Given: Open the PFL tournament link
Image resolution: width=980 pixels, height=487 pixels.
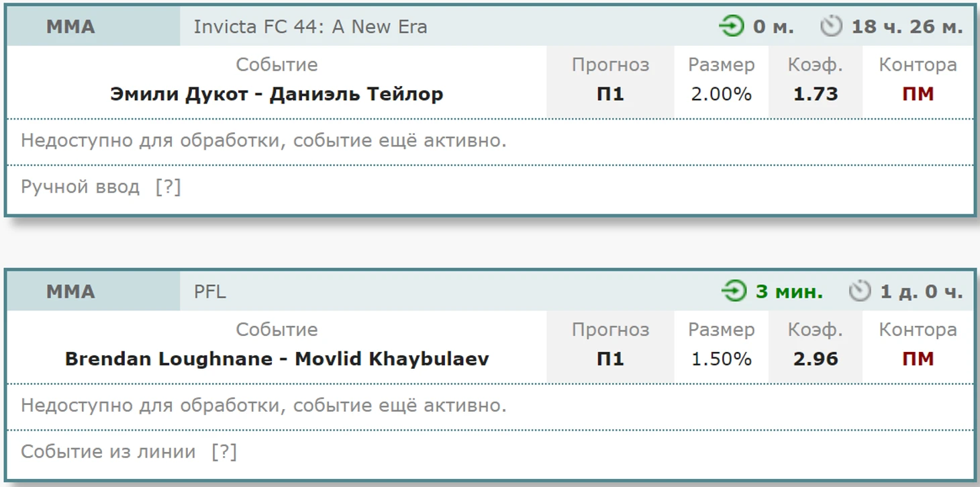Looking at the screenshot, I should 210,292.
